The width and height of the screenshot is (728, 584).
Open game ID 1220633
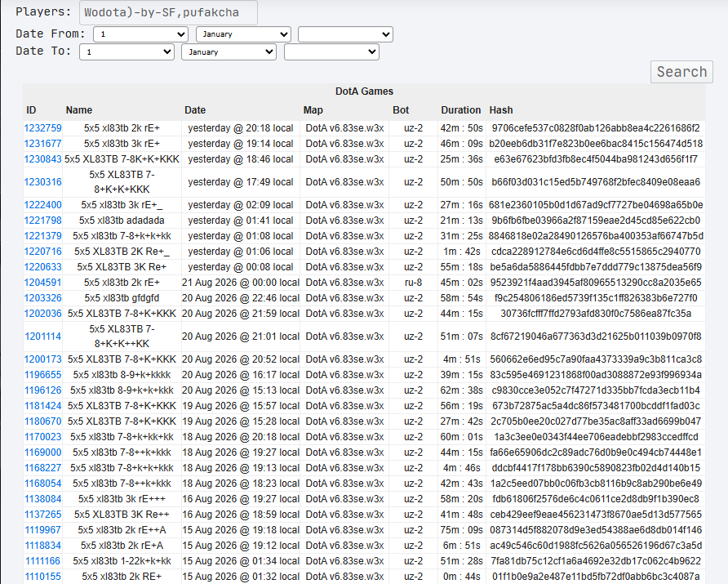coord(42,267)
